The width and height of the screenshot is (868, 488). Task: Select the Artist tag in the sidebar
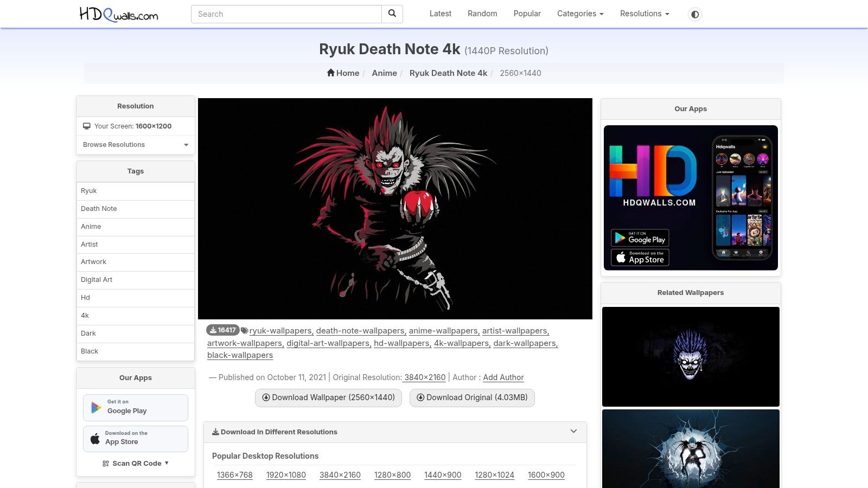[136, 245]
